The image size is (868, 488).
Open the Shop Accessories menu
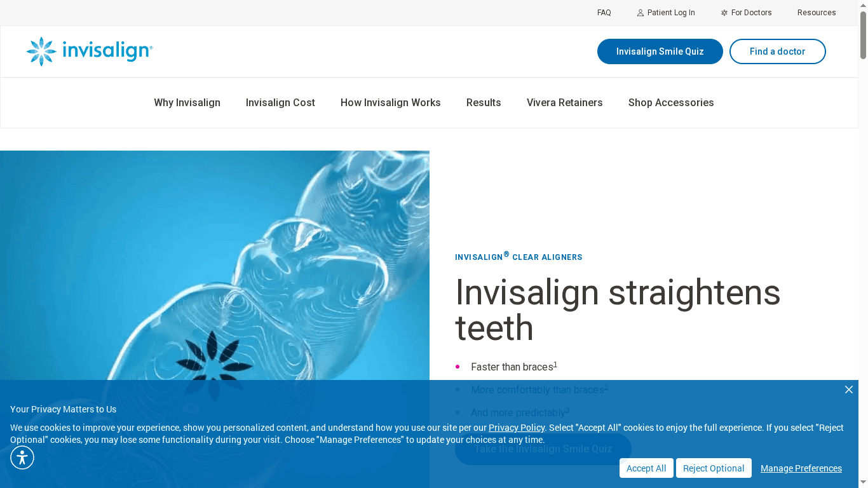click(671, 103)
